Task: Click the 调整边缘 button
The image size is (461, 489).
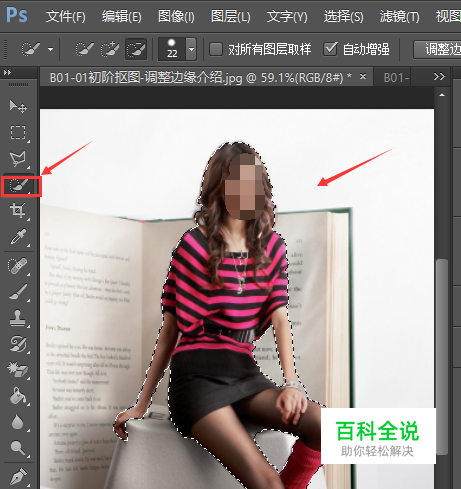Action: (x=437, y=50)
